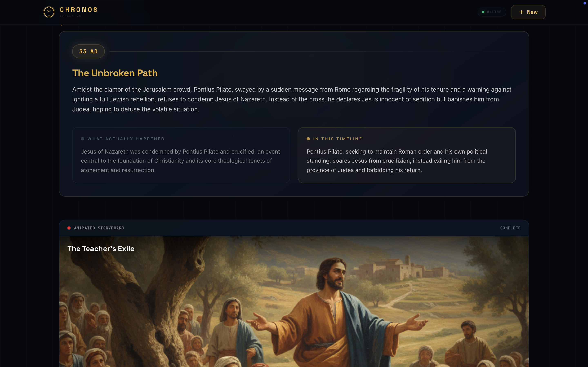Click the COMPLETE status label

coord(510,228)
